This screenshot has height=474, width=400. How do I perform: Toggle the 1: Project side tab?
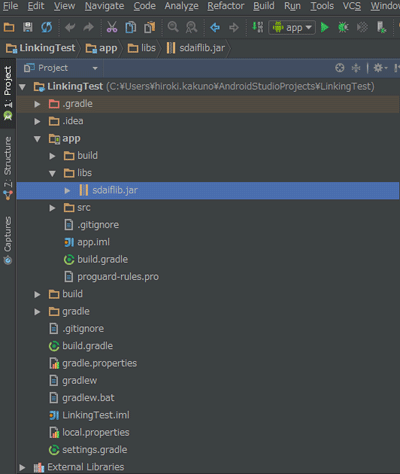click(x=8, y=93)
